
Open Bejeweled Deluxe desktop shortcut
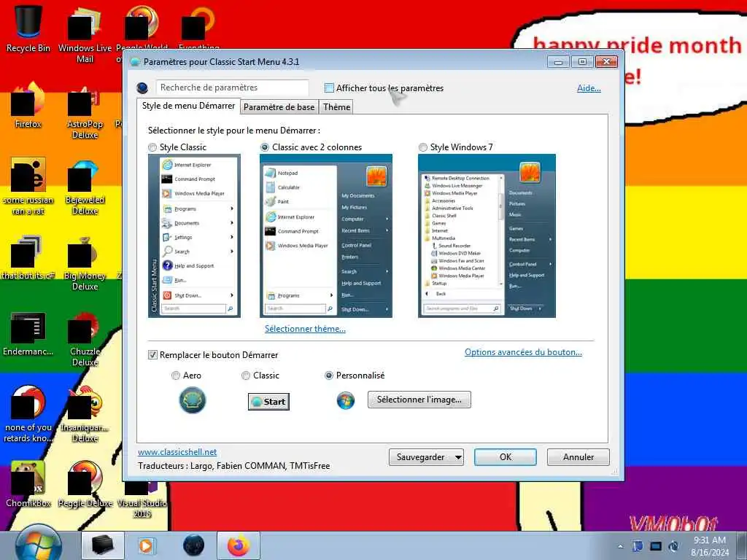coord(85,187)
